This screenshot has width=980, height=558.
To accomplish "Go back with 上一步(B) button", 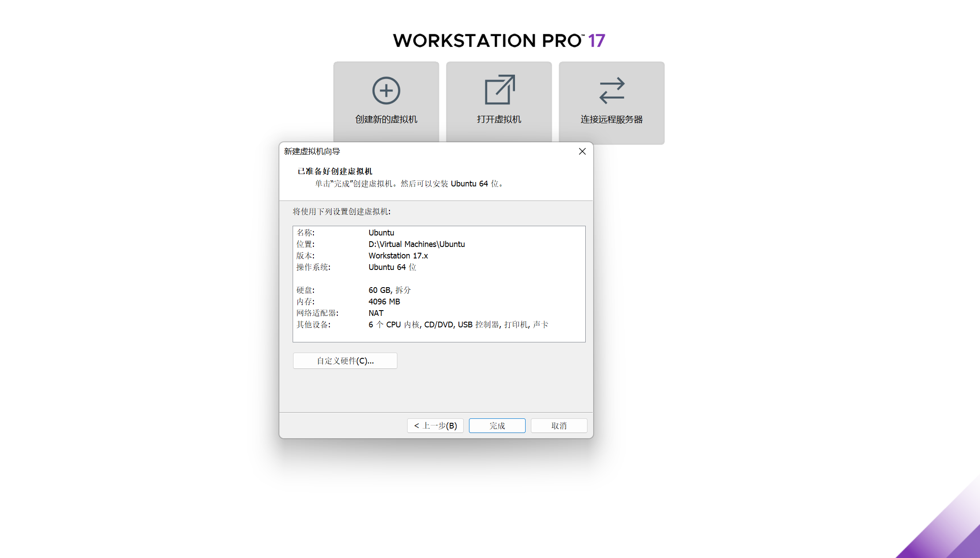I will (435, 425).
